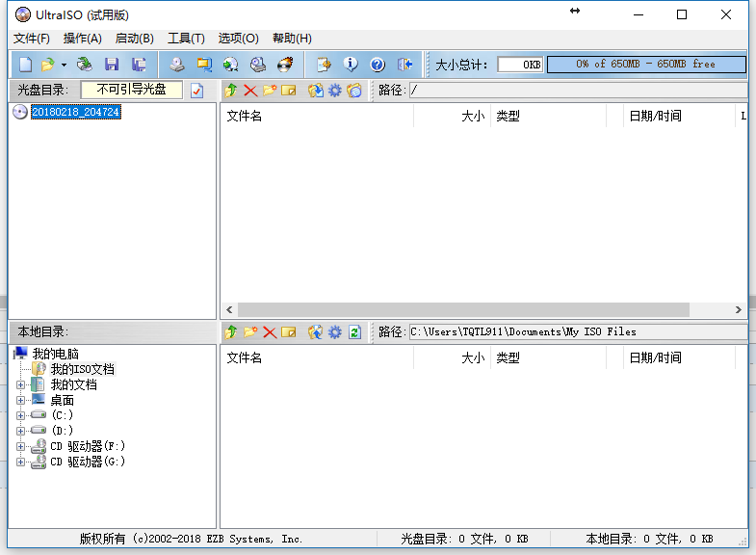The image size is (756, 555).
Task: Expand the (D:) drive node
Action: pos(20,431)
